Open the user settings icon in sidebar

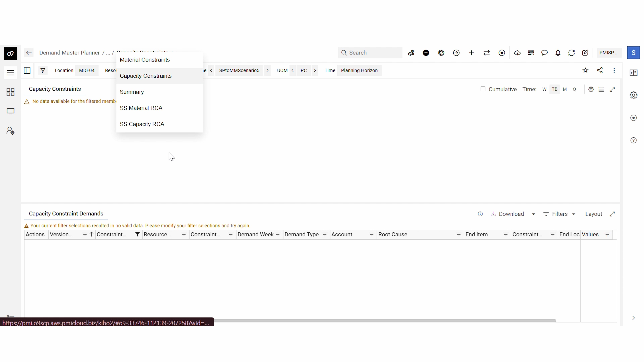(10, 131)
